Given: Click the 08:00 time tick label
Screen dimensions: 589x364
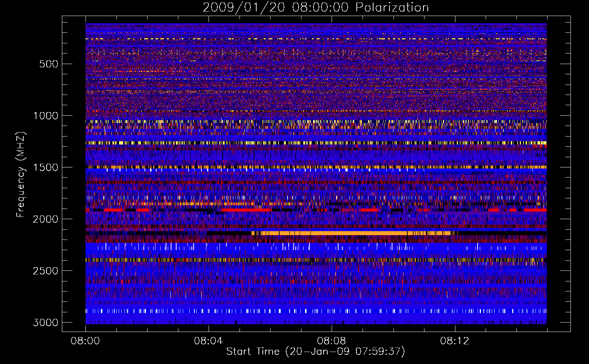Looking at the screenshot, I should pos(86,341).
